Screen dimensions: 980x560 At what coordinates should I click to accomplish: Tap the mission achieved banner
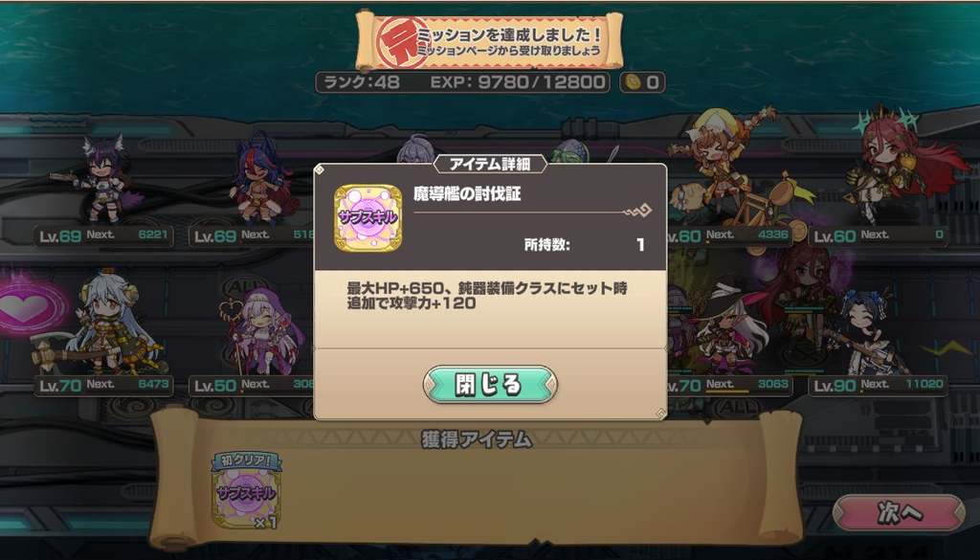pos(489,41)
